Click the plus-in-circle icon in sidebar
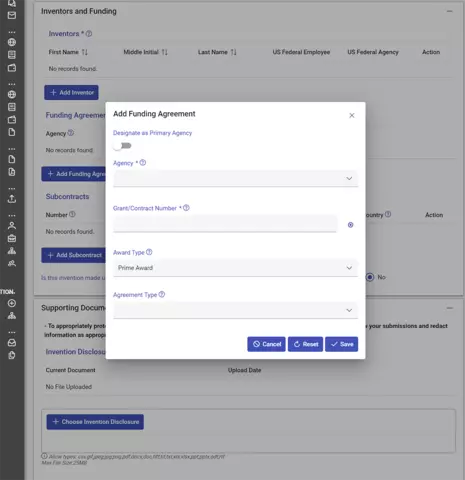Viewport: 465px width, 480px height. pyautogui.click(x=12, y=303)
